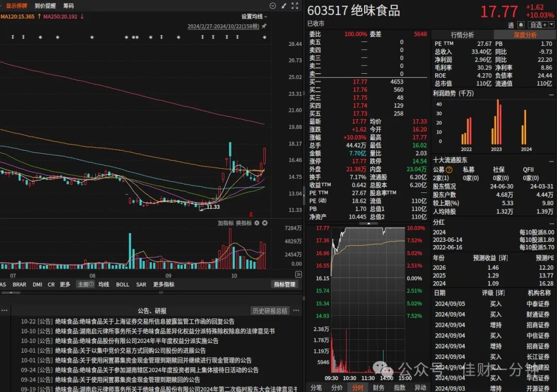Click the 换指标 button
557x392 pixels.
[243, 223]
